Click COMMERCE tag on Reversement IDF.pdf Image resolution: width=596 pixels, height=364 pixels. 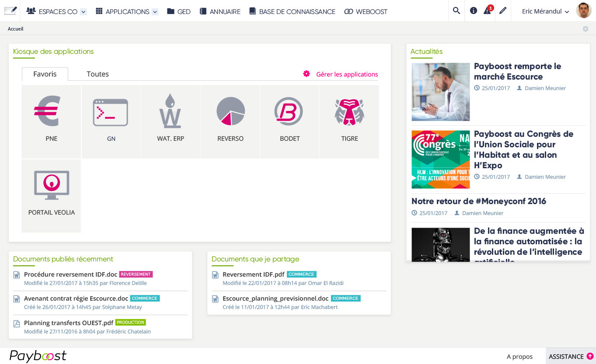302,274
